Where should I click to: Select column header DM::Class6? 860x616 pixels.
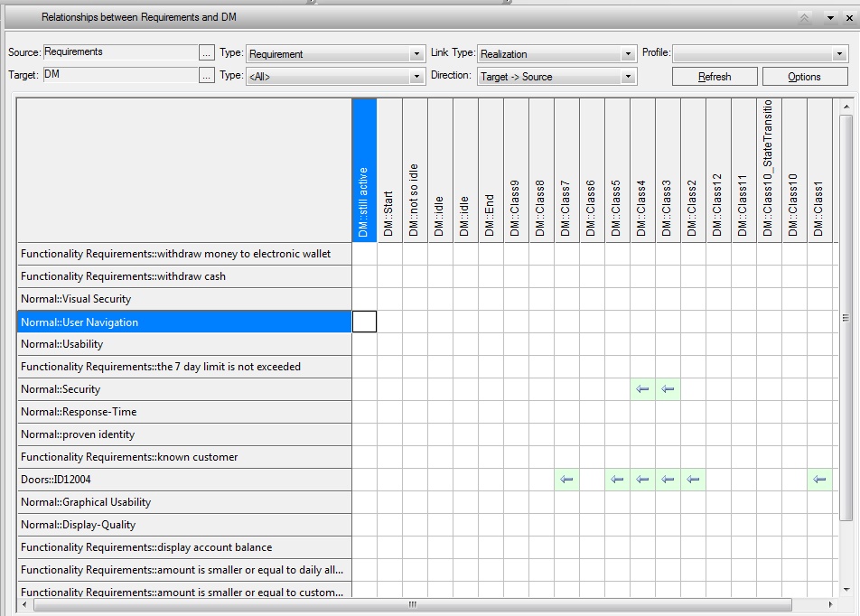(x=592, y=170)
